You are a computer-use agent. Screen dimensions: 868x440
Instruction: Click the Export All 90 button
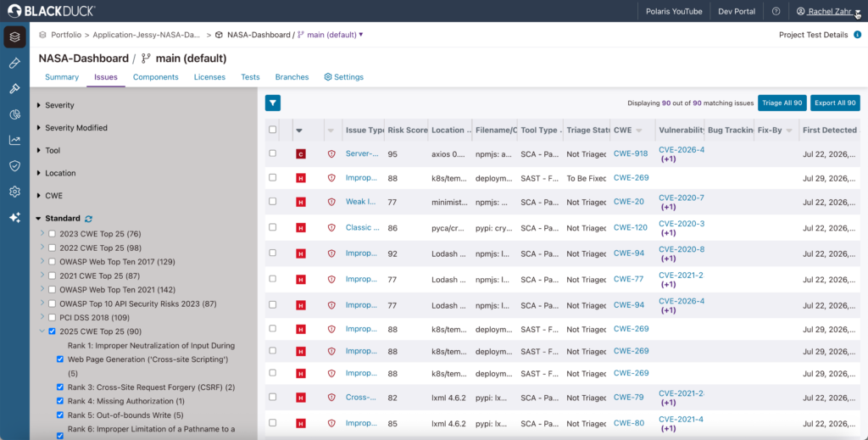tap(835, 103)
